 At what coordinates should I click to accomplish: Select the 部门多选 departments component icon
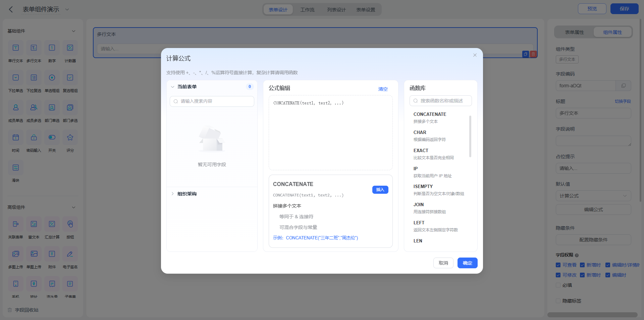pos(70,107)
